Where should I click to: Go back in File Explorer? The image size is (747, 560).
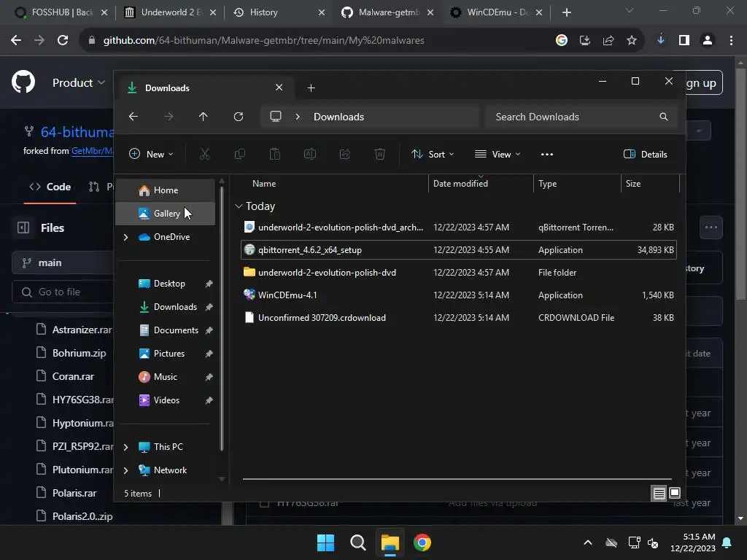(x=133, y=117)
